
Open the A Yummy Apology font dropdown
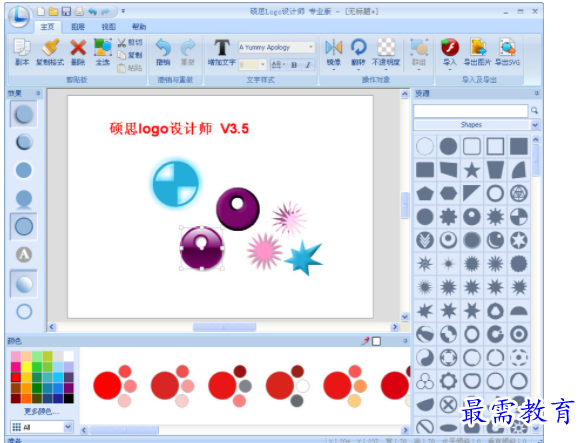pos(311,47)
